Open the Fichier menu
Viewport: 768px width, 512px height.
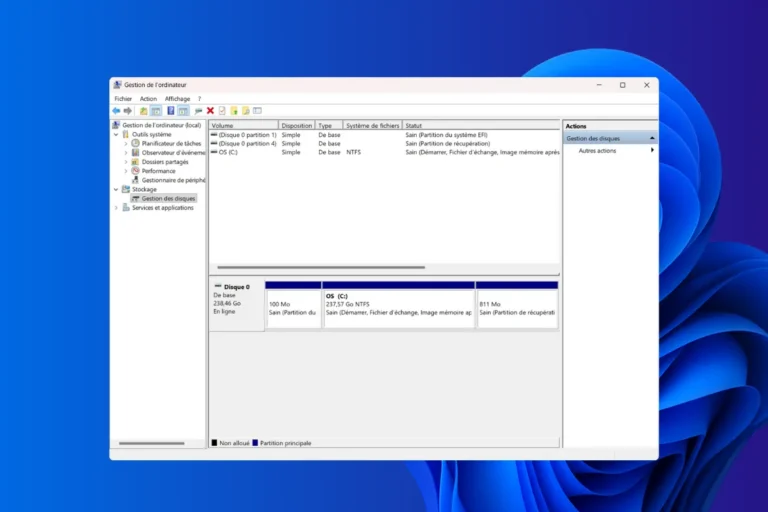[x=123, y=98]
